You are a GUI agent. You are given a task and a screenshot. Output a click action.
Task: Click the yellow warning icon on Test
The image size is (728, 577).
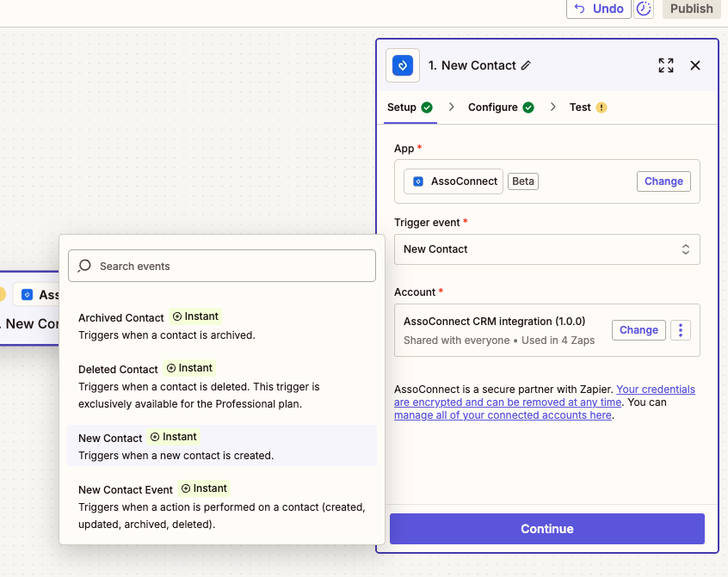pyautogui.click(x=602, y=107)
